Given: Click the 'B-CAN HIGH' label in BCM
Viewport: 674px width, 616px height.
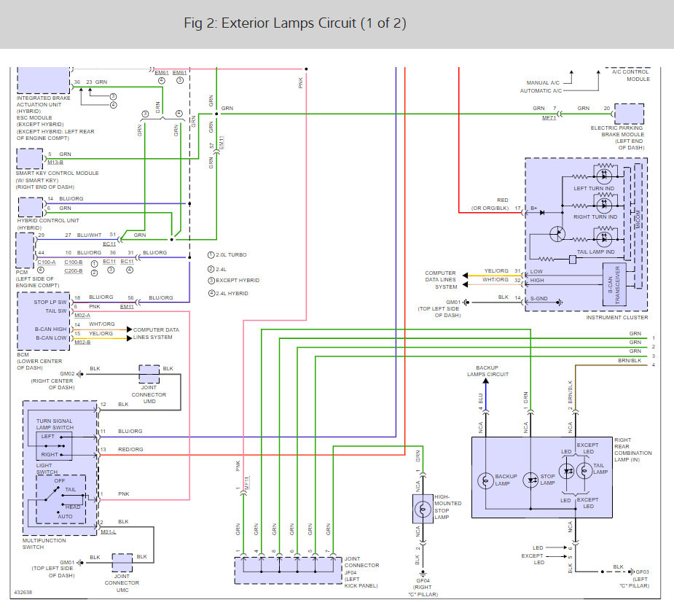Looking at the screenshot, I should (x=51, y=329).
